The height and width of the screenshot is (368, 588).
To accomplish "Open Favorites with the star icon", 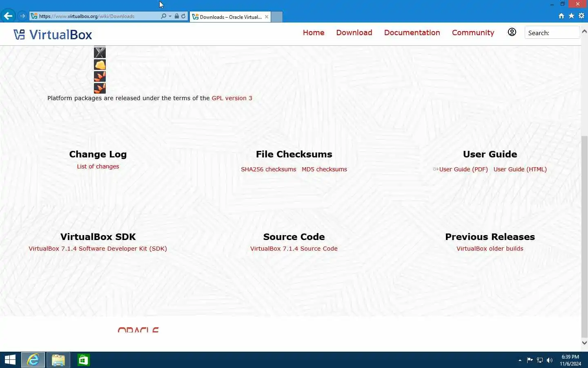I will tap(571, 16).
